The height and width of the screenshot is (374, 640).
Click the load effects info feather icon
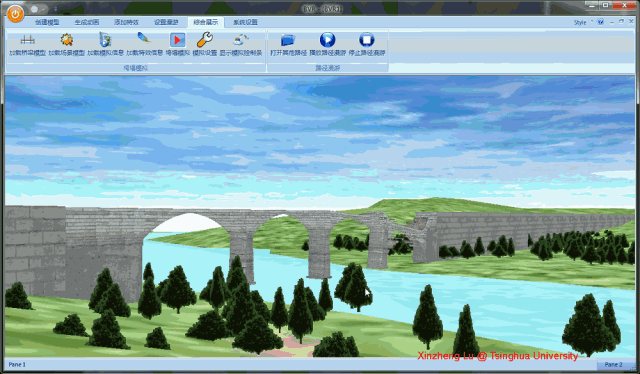(x=143, y=38)
